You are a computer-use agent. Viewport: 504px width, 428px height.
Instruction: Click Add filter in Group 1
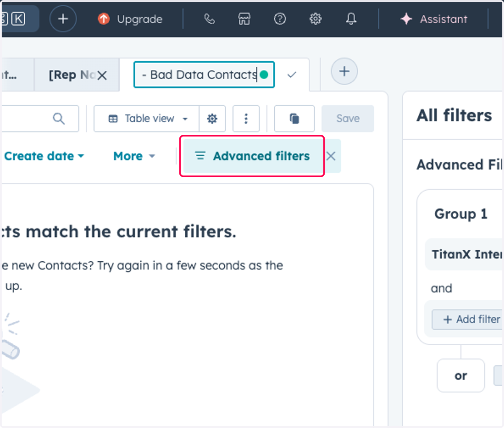[x=467, y=320]
